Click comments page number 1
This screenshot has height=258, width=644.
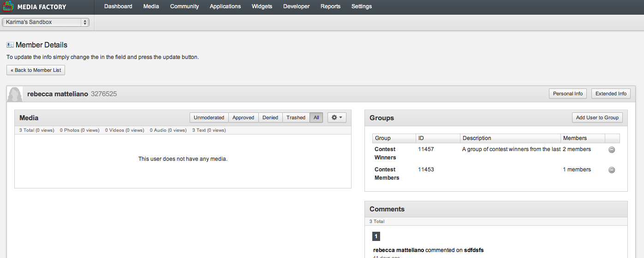click(376, 236)
